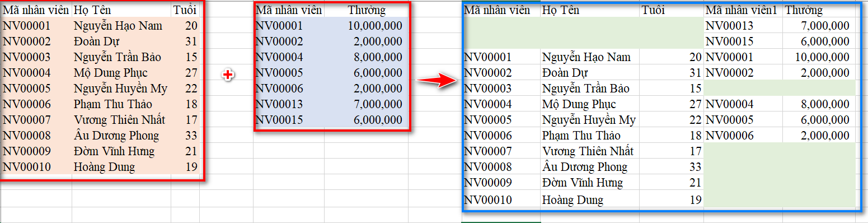Image resolution: width=868 pixels, height=223 pixels.
Task: Click NV00007 in the orange employee table
Action: [27, 120]
